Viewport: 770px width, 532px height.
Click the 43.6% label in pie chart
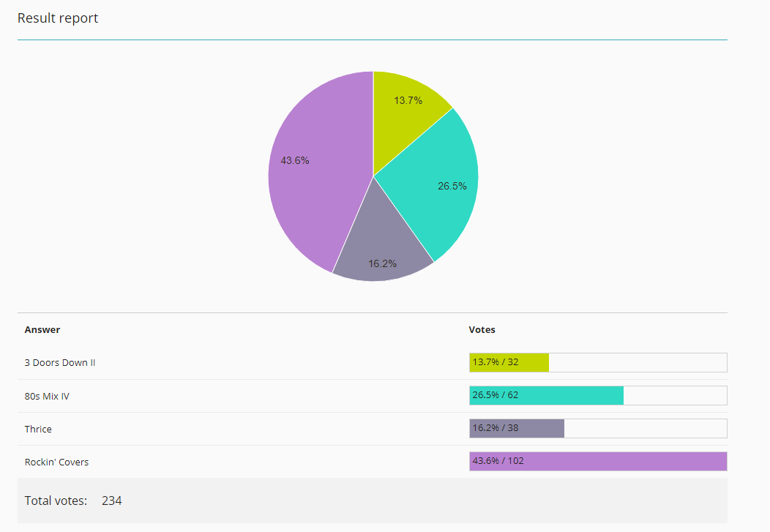(x=295, y=160)
